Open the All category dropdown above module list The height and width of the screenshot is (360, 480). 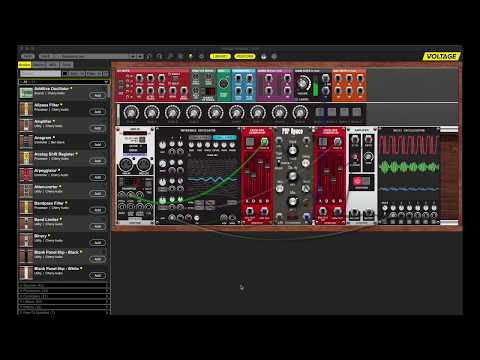pos(64,82)
